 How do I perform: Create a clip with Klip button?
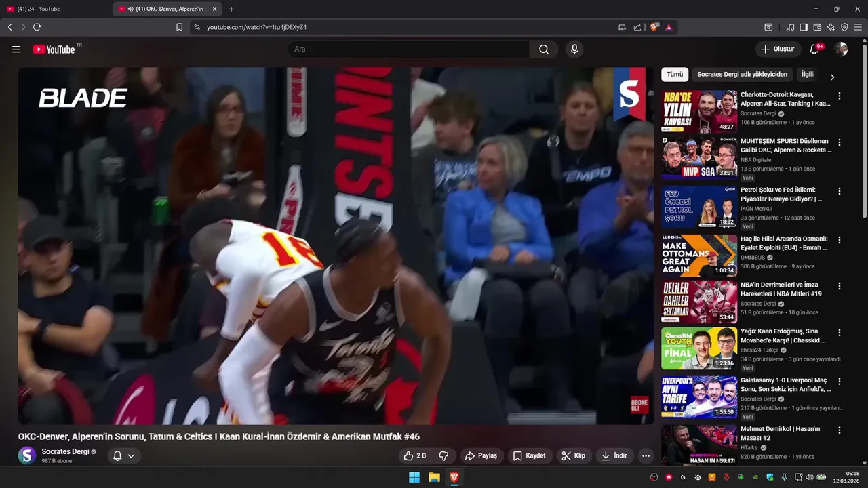(573, 456)
